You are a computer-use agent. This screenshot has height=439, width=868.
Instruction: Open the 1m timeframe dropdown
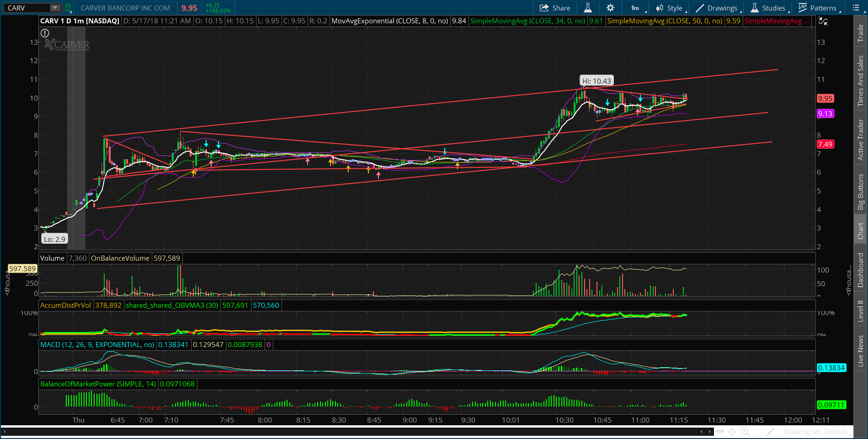[x=636, y=8]
